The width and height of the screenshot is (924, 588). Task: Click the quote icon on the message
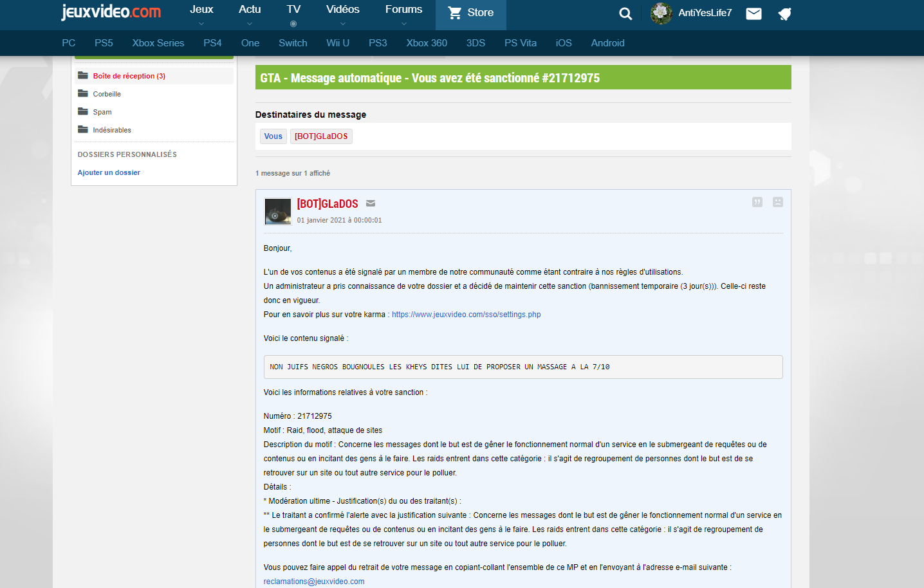(757, 202)
